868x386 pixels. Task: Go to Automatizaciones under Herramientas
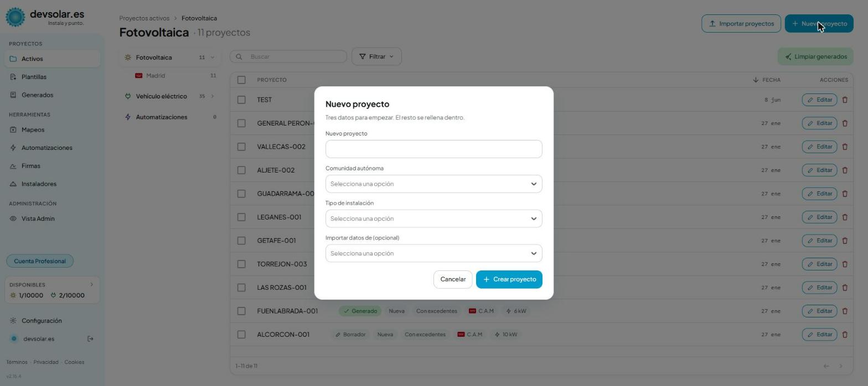point(46,148)
